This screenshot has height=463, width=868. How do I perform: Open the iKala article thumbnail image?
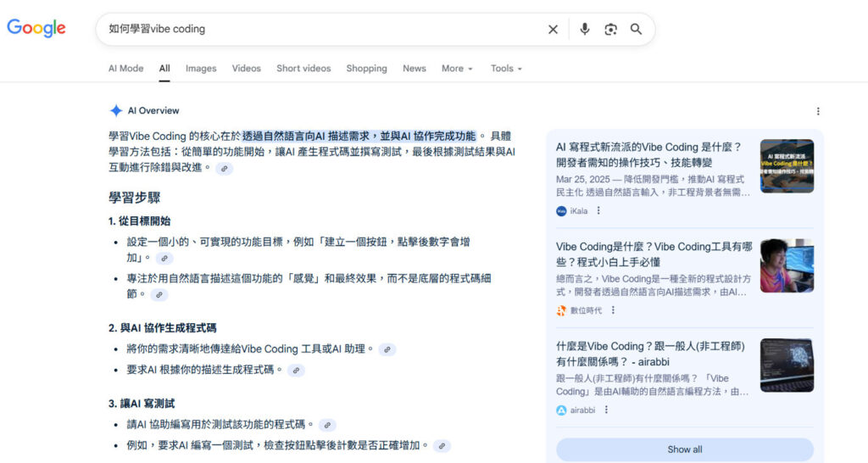(x=787, y=166)
